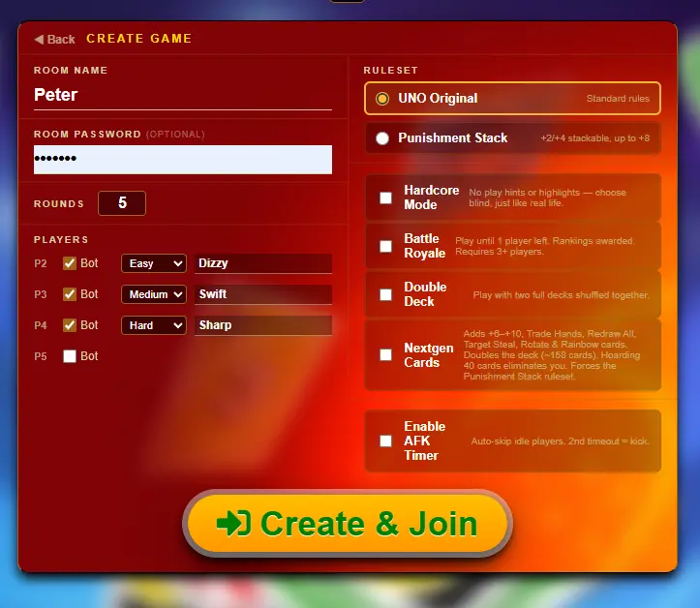This screenshot has height=608, width=700.
Task: Click the 'Auto-skip idle players' description text
Action: (561, 441)
